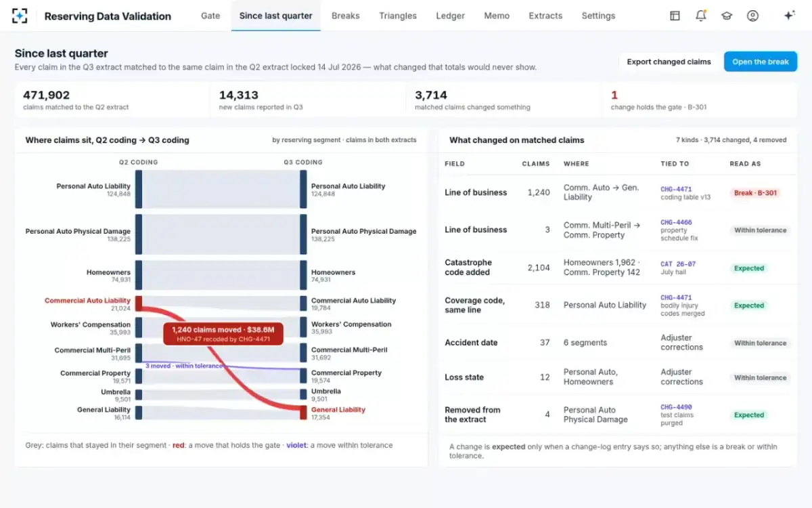Click Within tolerance badge in Accident date row
This screenshot has height=508, width=812.
click(x=761, y=343)
